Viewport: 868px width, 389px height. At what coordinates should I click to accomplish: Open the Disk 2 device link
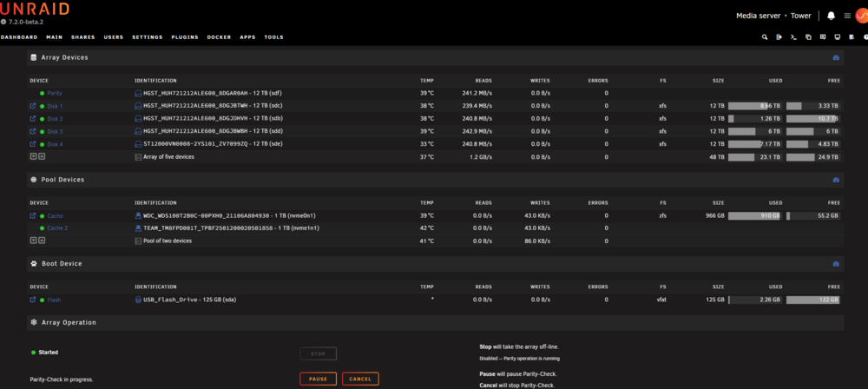55,119
